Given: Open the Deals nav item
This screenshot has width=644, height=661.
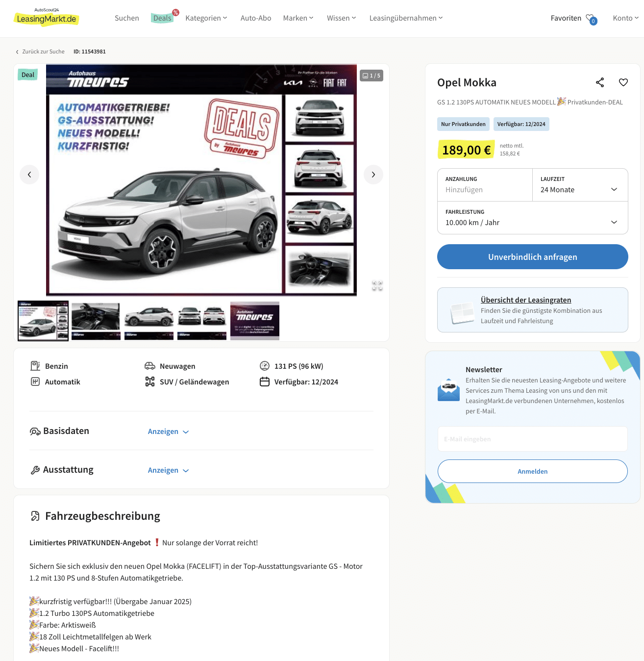Looking at the screenshot, I should click(x=162, y=18).
